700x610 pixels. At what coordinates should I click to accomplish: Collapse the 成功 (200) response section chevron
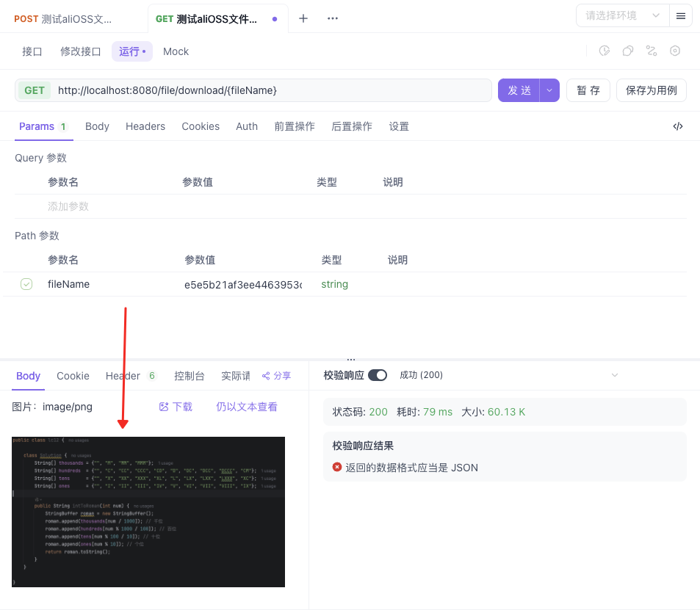pyautogui.click(x=615, y=374)
